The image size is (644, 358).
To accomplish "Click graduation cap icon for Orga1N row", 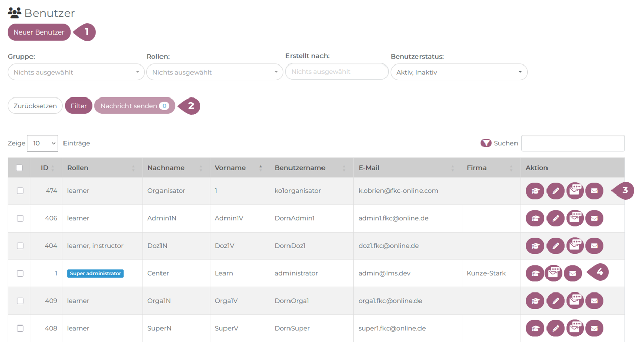I will 535,301.
